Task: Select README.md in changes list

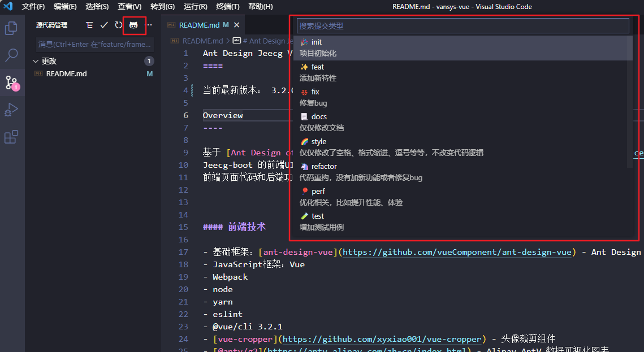Action: pos(66,73)
